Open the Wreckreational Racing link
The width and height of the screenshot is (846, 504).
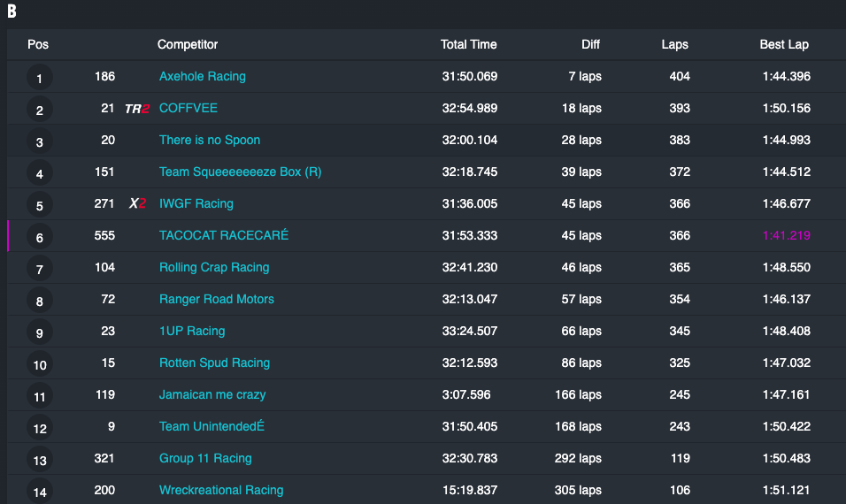(x=221, y=490)
